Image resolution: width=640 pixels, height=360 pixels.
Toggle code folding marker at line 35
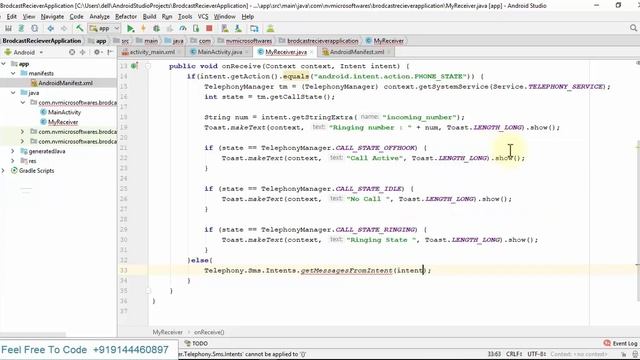pos(148,291)
